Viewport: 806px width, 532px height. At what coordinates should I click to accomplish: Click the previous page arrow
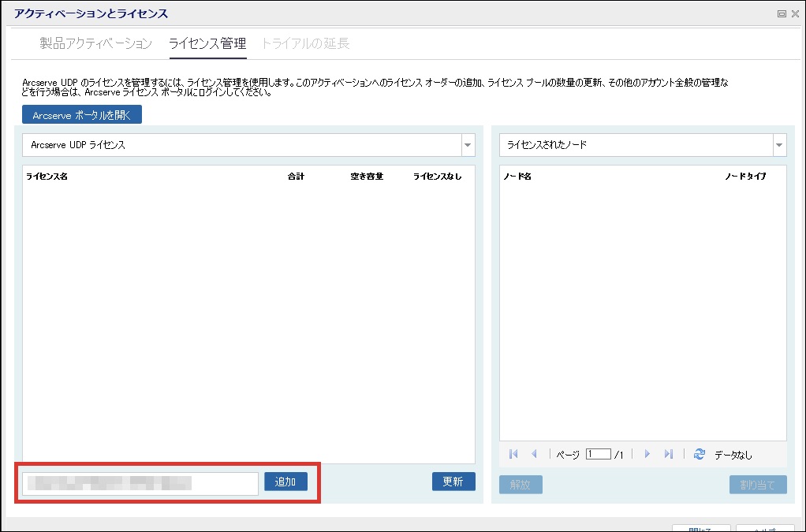coord(535,454)
